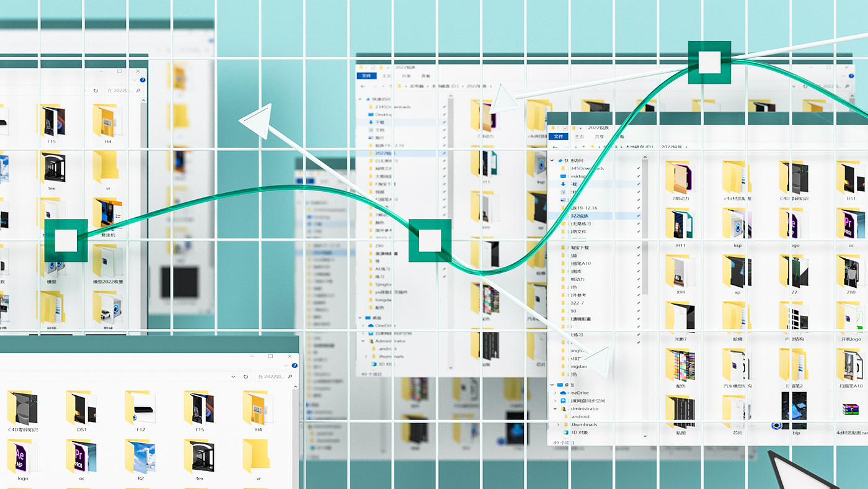Open the ksp folder in the right window
868x489 pixels.
click(737, 228)
